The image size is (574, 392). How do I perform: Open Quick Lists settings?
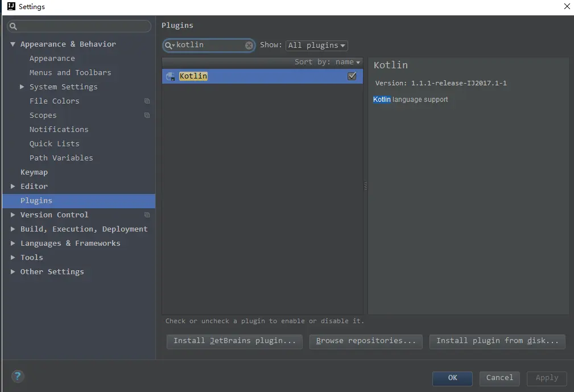click(x=54, y=144)
